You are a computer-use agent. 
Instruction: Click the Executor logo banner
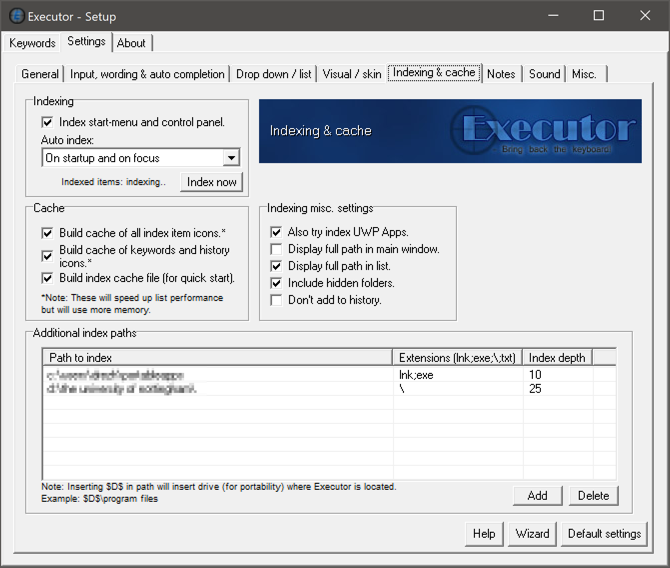450,131
